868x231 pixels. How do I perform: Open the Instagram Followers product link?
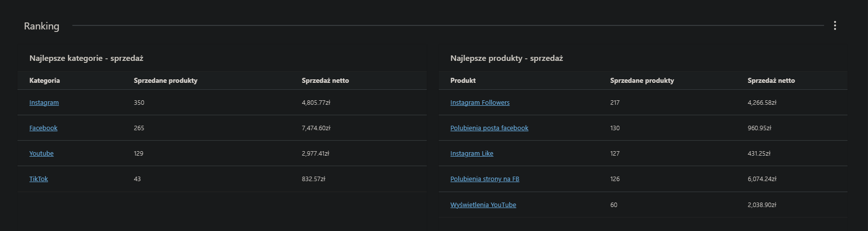pos(480,102)
